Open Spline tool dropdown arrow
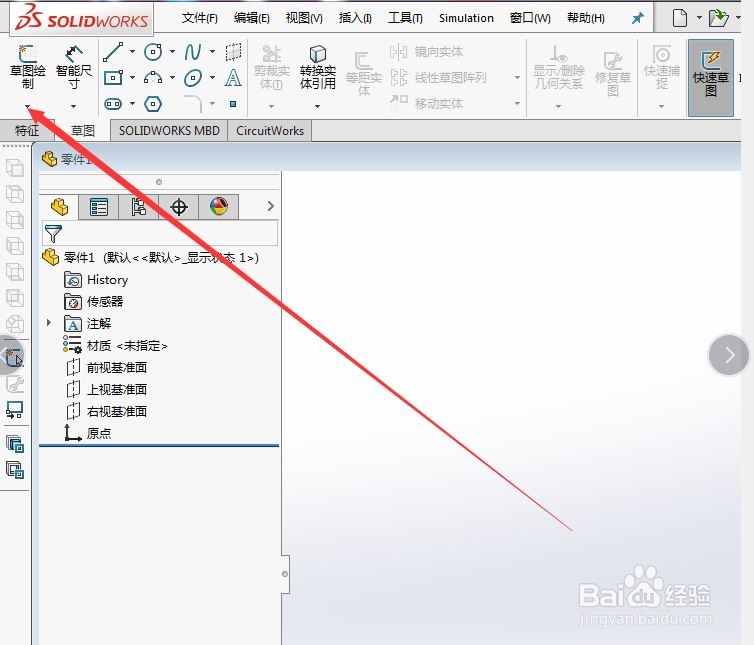Image resolution: width=754 pixels, height=645 pixels. click(x=212, y=51)
